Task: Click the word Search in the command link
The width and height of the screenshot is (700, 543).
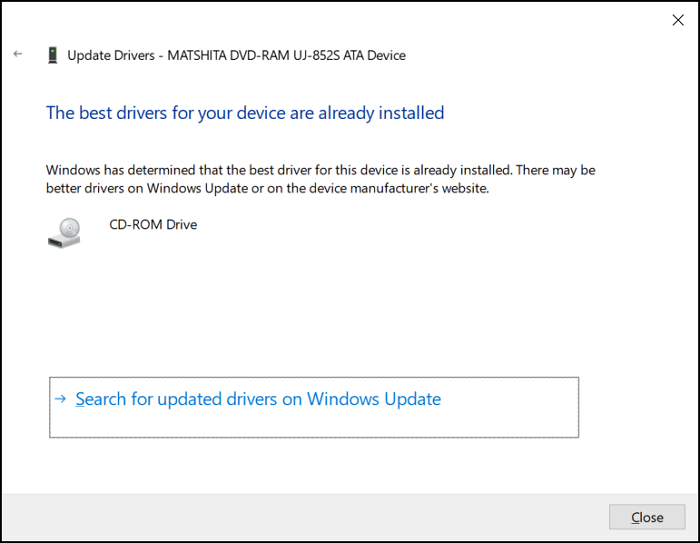Action: [101, 399]
